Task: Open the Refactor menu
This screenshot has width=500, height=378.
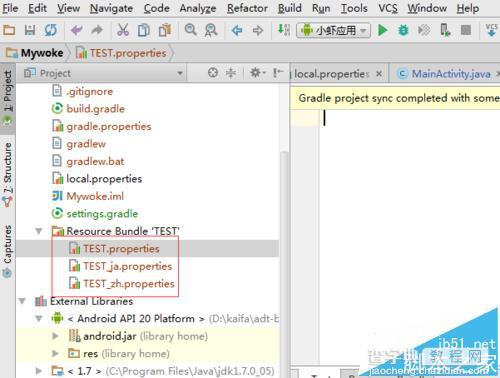Action: [247, 8]
